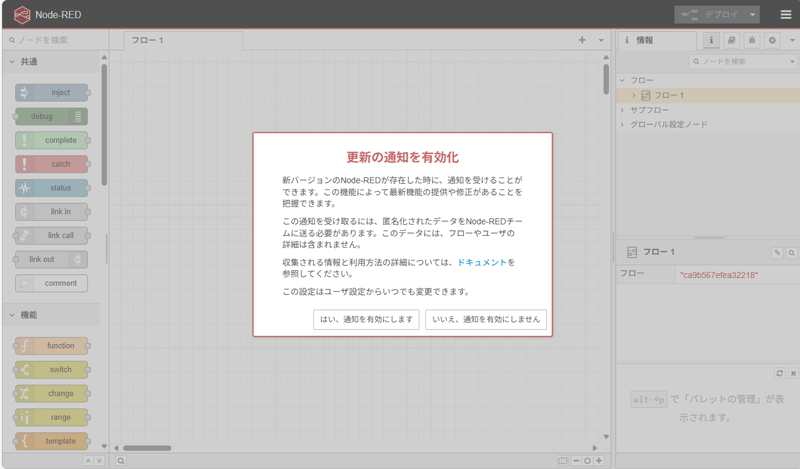Select the switch node in palette
Image resolution: width=800 pixels, height=469 pixels.
pos(52,369)
